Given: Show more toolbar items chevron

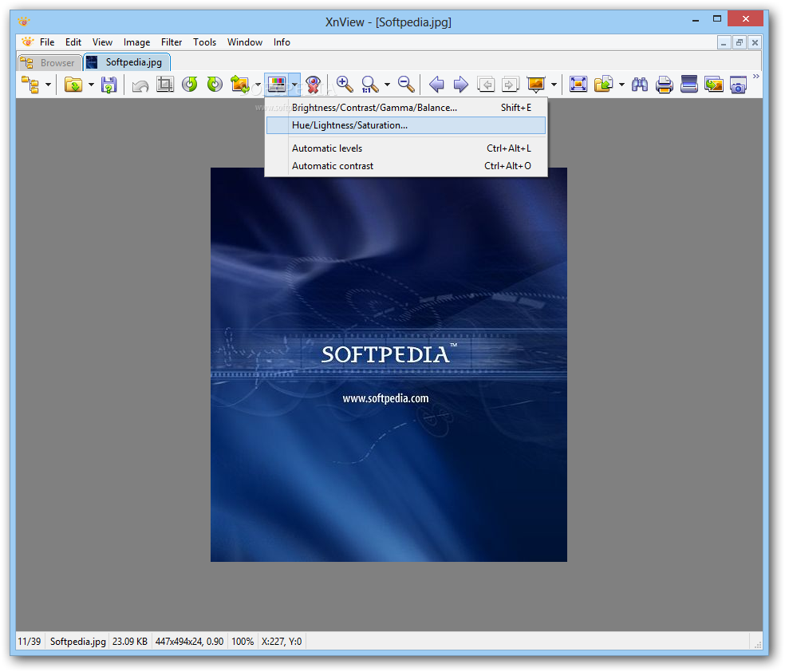Looking at the screenshot, I should point(756,76).
